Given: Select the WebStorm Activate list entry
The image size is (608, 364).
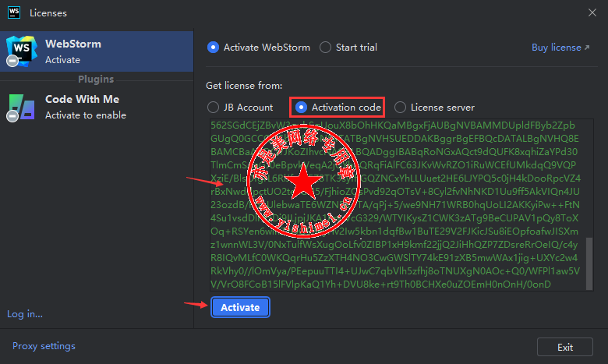Looking at the screenshot, I should 97,51.
